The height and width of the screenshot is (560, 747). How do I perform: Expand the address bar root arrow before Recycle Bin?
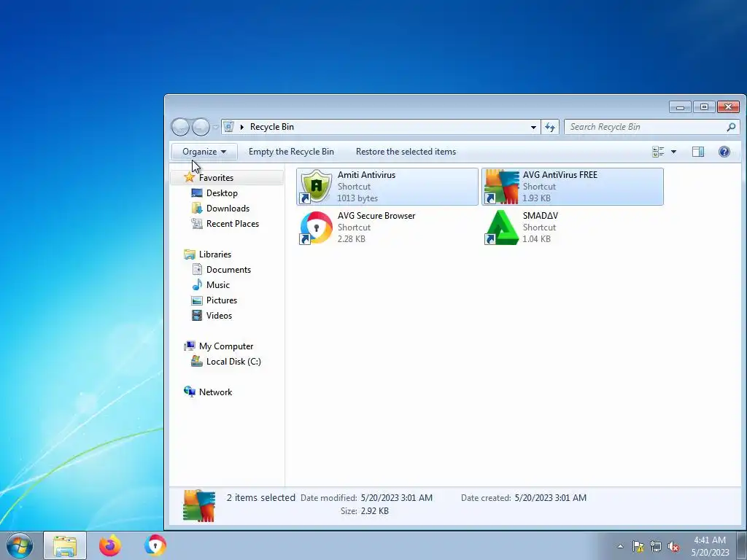click(242, 127)
